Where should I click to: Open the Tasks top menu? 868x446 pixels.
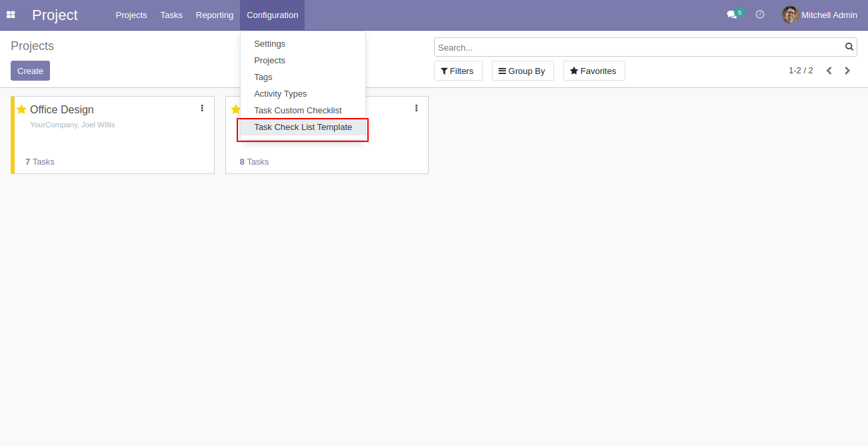click(x=171, y=15)
